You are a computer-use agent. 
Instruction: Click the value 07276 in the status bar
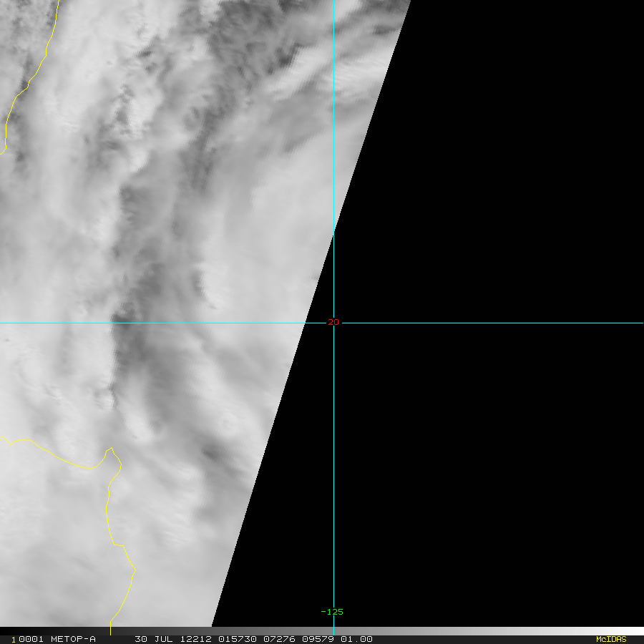pos(279,639)
